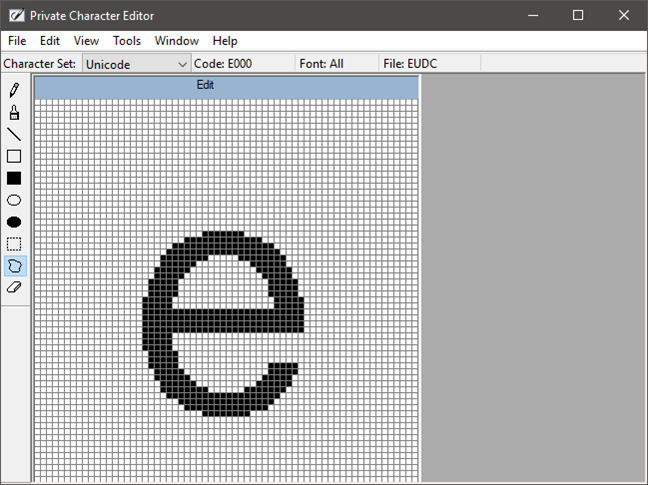
Task: Select the Filled Ellipse tool
Action: coord(14,222)
